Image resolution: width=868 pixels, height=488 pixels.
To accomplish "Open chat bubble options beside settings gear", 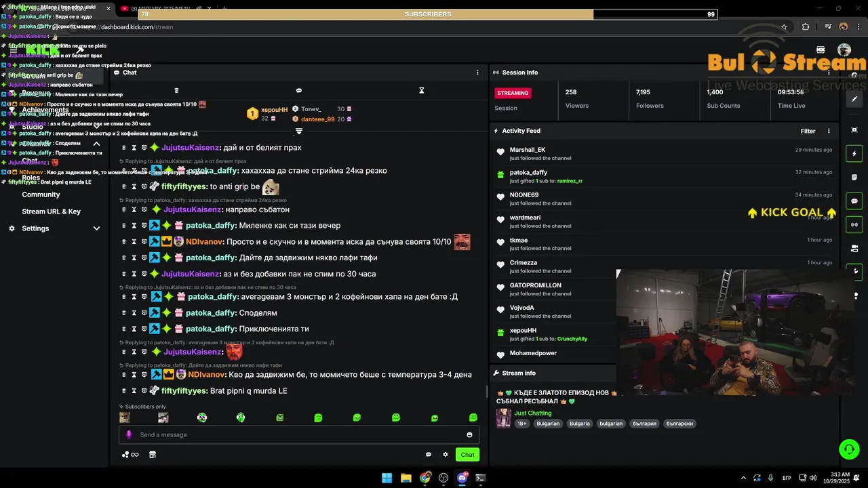I will [x=429, y=455].
